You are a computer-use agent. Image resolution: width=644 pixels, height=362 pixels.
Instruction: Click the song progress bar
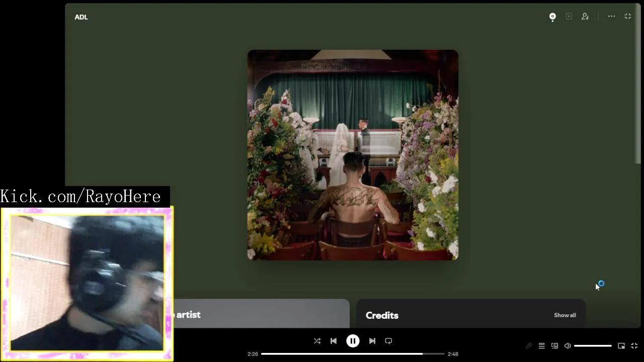pyautogui.click(x=353, y=354)
